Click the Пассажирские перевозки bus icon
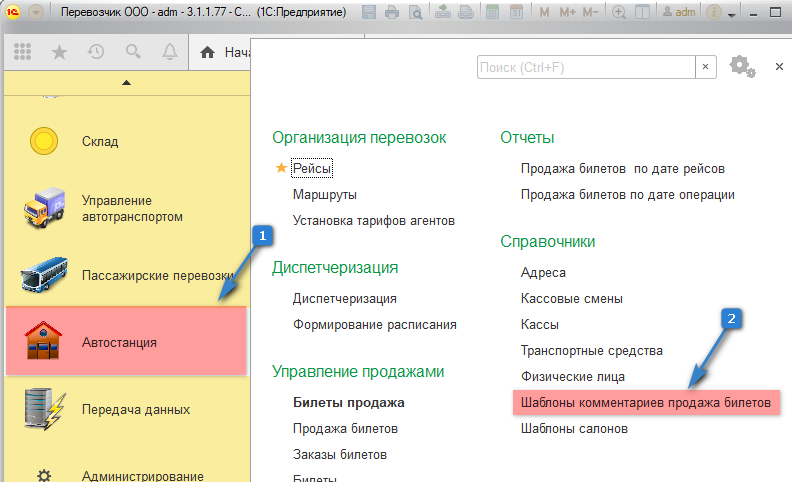Screen dimensions: 792x482 click(45, 275)
